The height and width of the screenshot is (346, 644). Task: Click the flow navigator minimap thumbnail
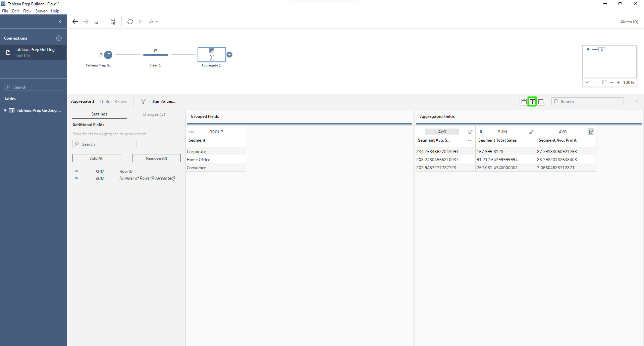click(x=609, y=61)
